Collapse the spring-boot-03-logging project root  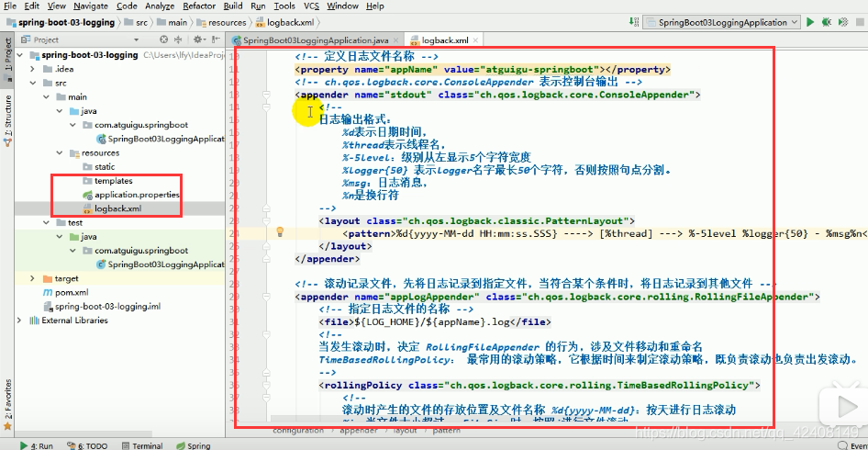tap(20, 55)
